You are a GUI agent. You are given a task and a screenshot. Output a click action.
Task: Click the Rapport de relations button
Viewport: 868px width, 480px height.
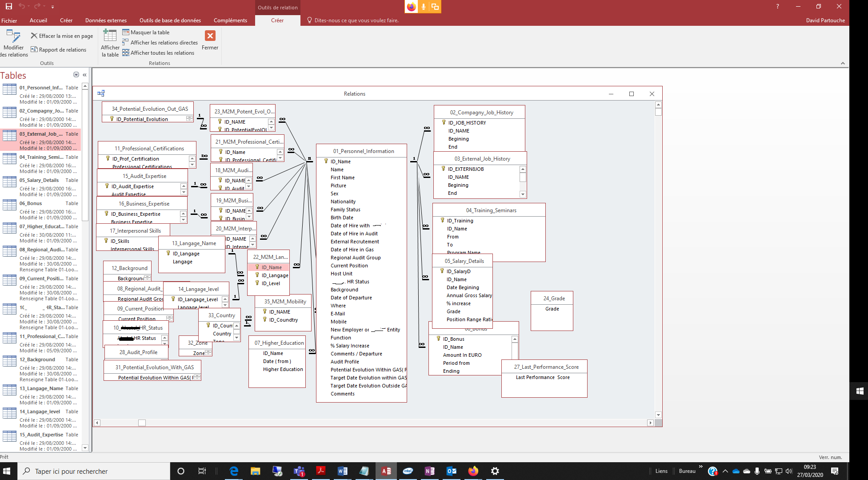[59, 50]
